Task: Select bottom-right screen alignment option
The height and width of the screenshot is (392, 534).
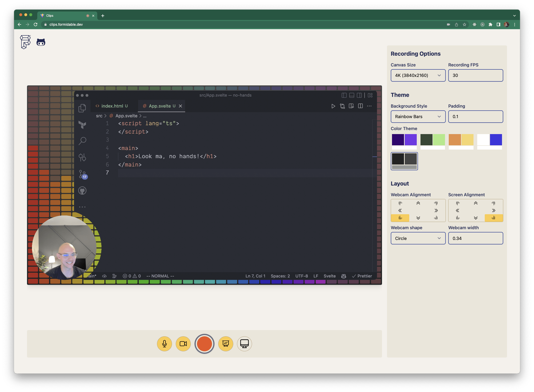Action: pos(493,218)
